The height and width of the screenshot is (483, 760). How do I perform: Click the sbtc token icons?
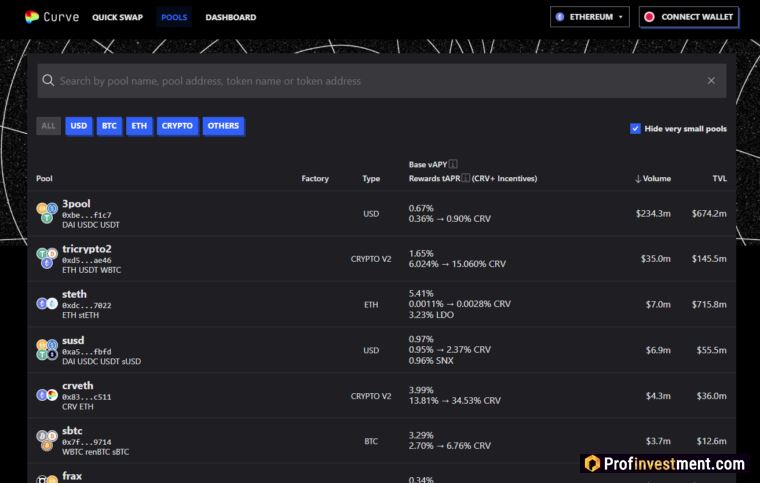47,440
